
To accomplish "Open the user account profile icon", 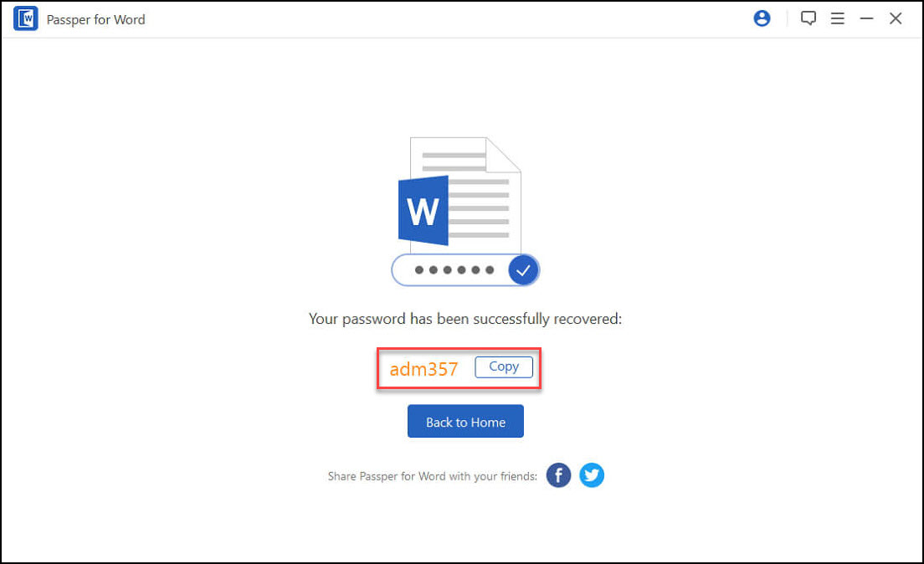I will point(762,18).
